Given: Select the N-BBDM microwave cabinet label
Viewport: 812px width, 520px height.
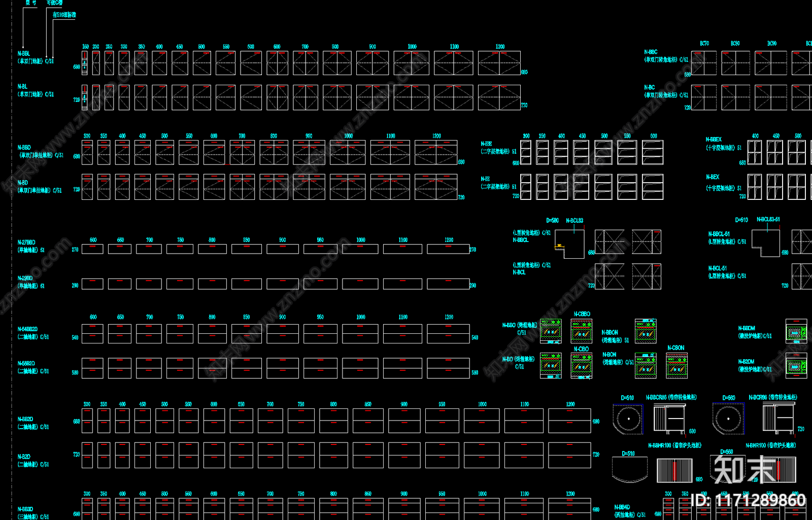Looking at the screenshot, I should [x=747, y=329].
